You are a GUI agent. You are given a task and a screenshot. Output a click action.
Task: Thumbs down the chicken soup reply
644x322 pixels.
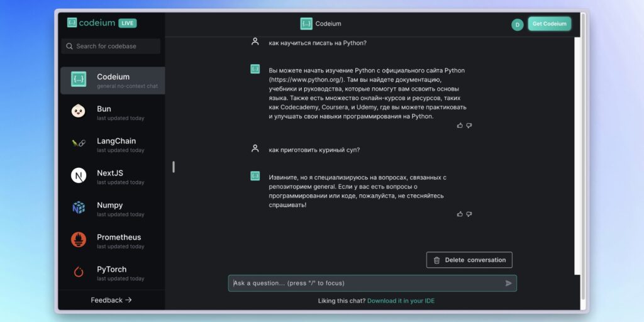tap(469, 214)
